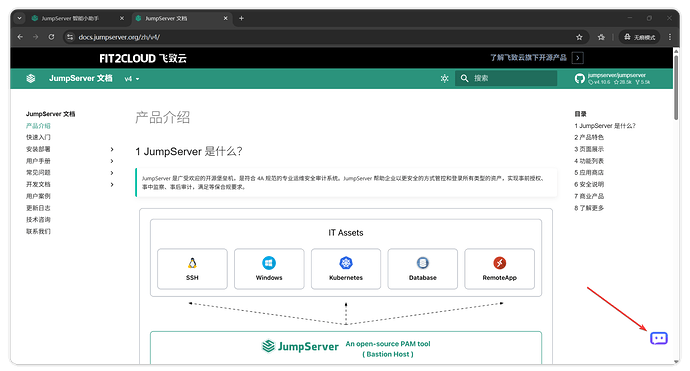Viewport: 690px width, 371px height.
Task: Open a new browser tab
Action: click(241, 18)
